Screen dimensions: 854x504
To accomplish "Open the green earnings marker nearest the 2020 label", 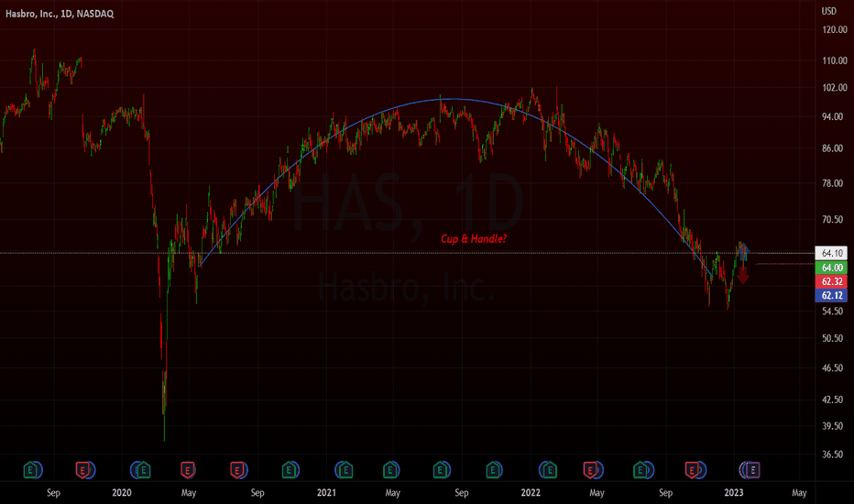I will (143, 470).
